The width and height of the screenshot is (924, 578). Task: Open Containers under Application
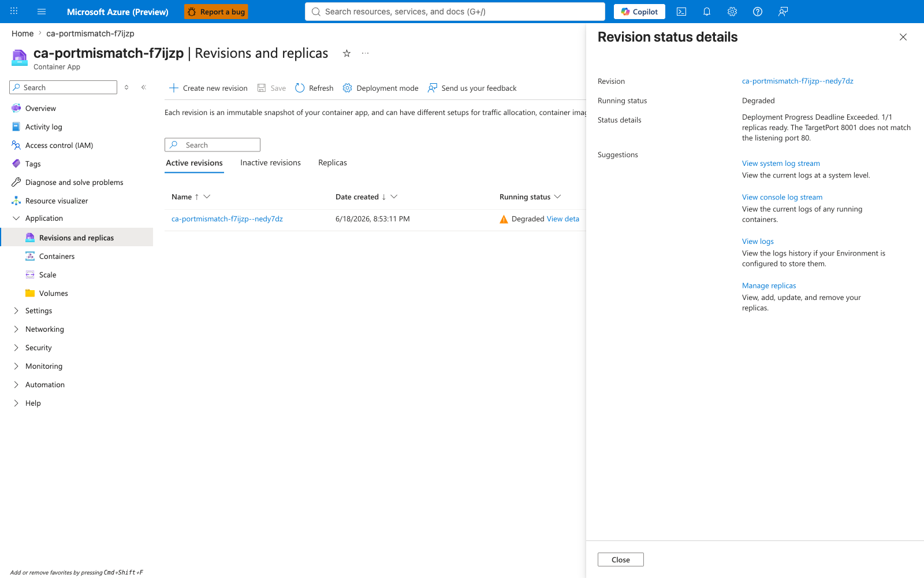(57, 256)
